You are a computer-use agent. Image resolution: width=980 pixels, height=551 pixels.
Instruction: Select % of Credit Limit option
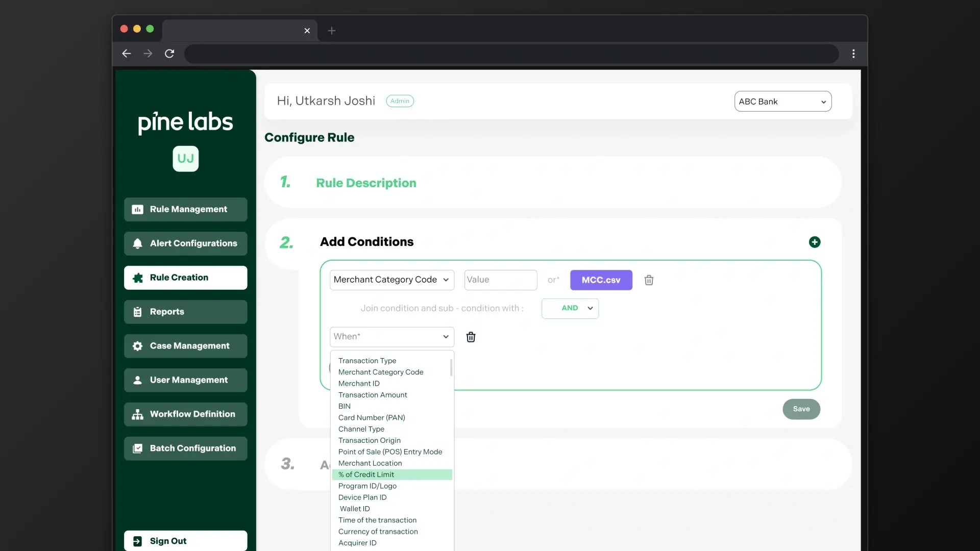(x=391, y=474)
